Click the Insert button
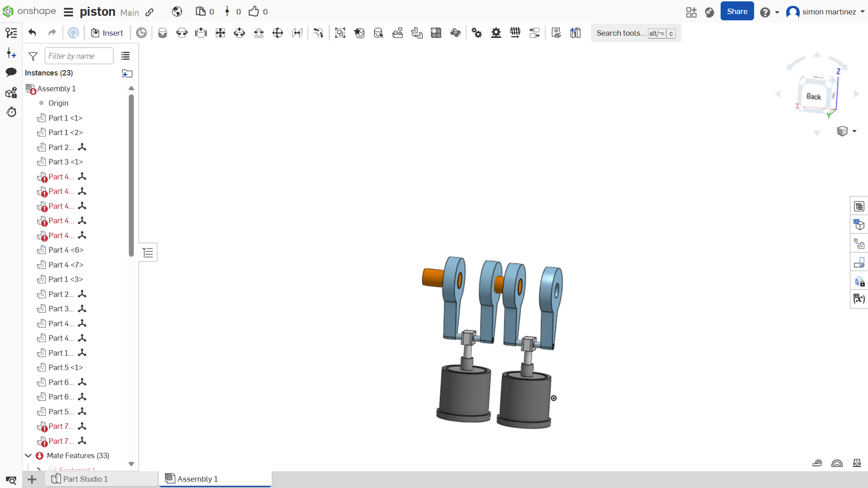The height and width of the screenshot is (488, 868). (x=107, y=33)
